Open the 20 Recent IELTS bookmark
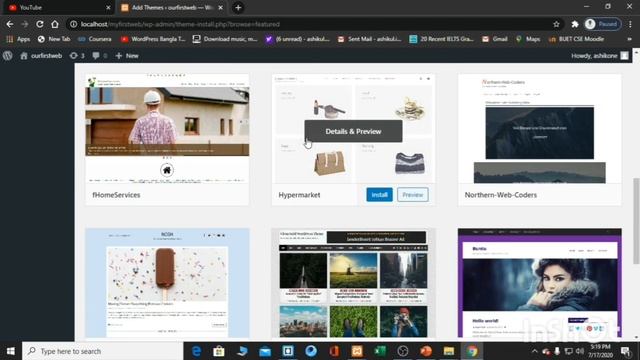 (442, 39)
